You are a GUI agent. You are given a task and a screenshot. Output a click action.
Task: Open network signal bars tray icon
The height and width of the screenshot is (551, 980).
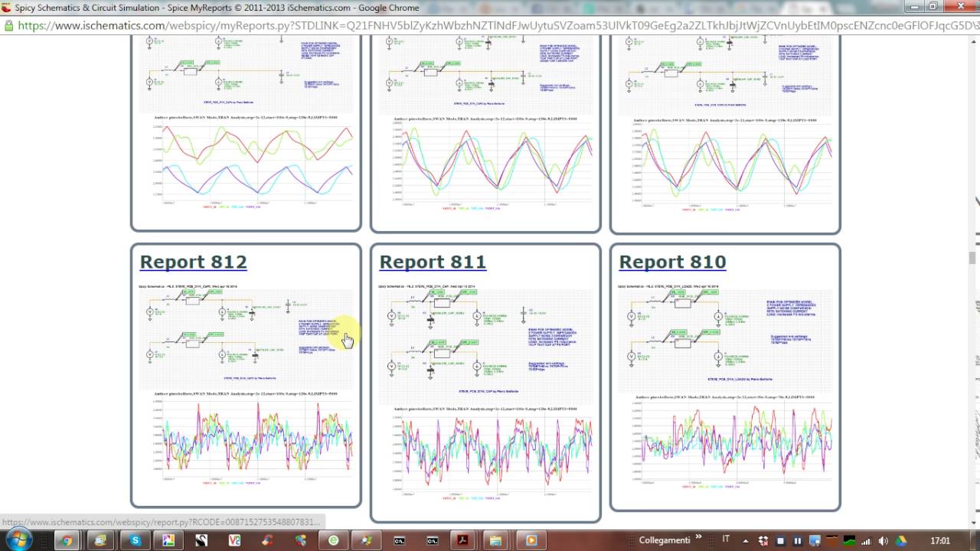866,542
